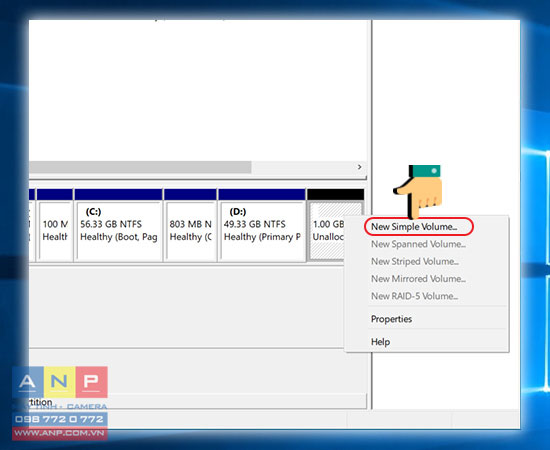Click the black unallocated header bar
The height and width of the screenshot is (450, 550).
[335, 194]
